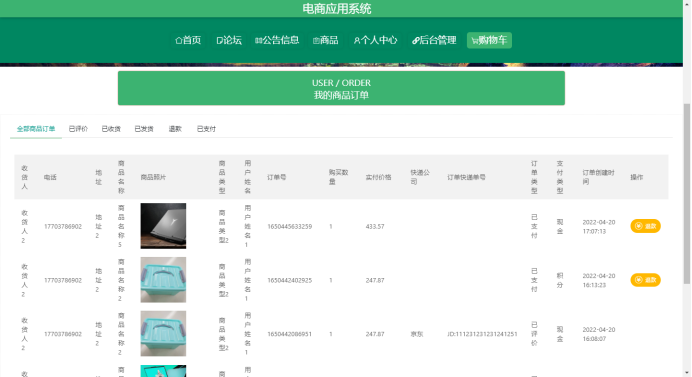
Task: Open 公告信息 announcements
Action: click(277, 40)
